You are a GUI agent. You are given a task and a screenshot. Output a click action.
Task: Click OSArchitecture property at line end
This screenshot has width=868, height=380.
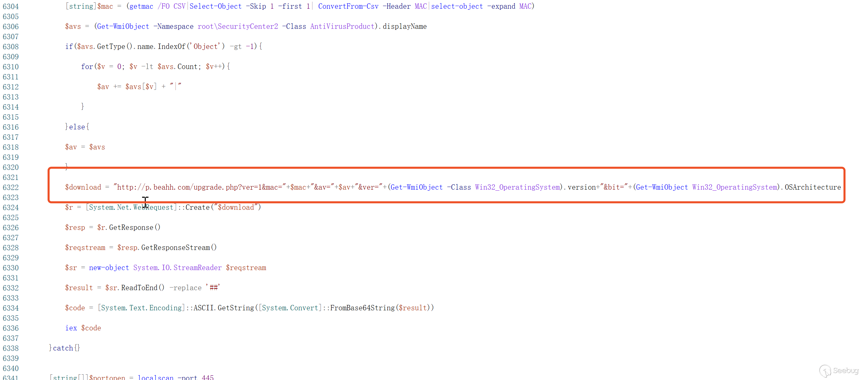click(x=812, y=188)
